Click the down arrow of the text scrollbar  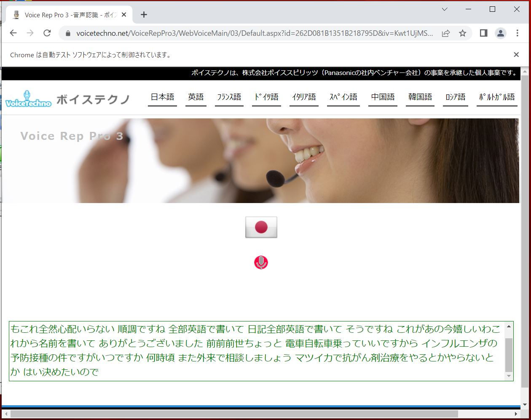(x=509, y=376)
